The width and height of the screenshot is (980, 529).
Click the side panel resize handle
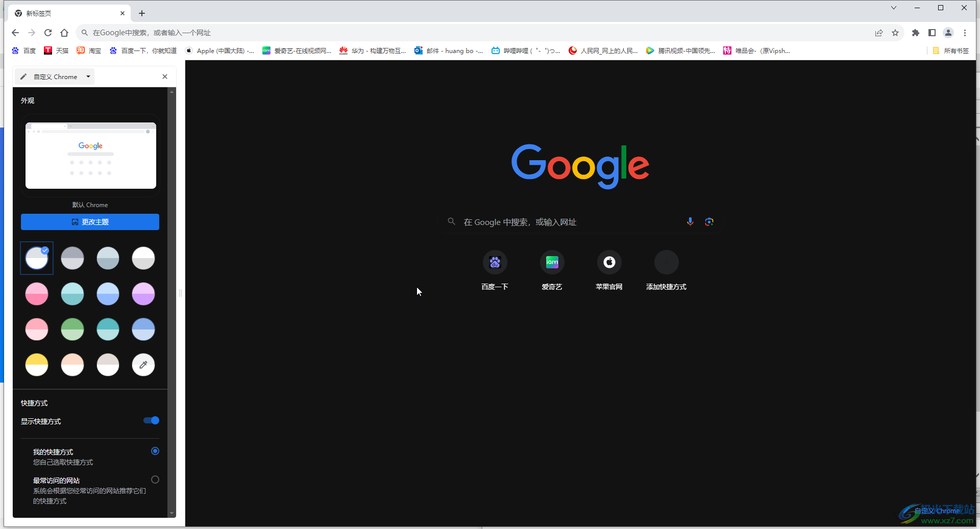pyautogui.click(x=180, y=293)
